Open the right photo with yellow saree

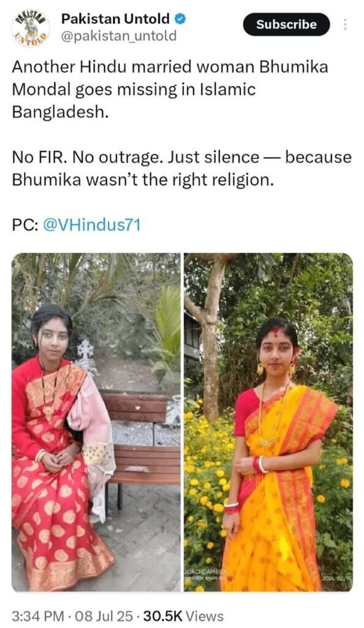(268, 422)
